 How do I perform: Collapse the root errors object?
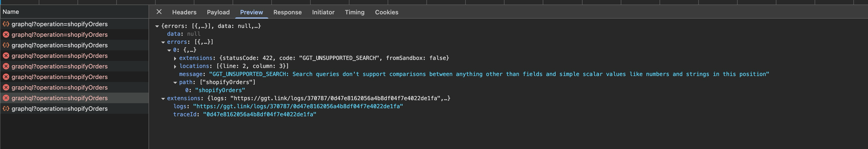tap(157, 26)
